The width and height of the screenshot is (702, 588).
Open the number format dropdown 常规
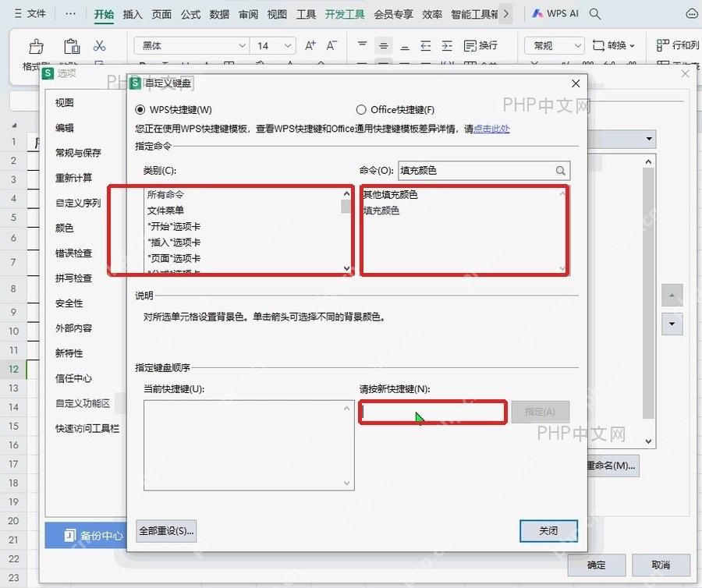577,46
